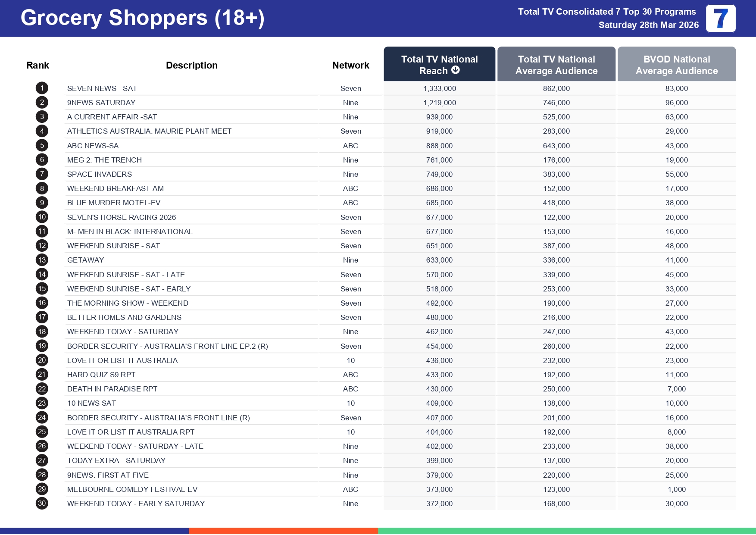
Task: Select BVOD National Average Audience column header
Action: tap(676, 65)
